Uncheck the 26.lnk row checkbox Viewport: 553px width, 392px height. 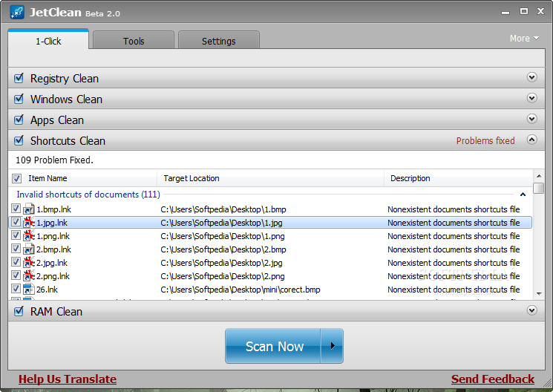16,289
